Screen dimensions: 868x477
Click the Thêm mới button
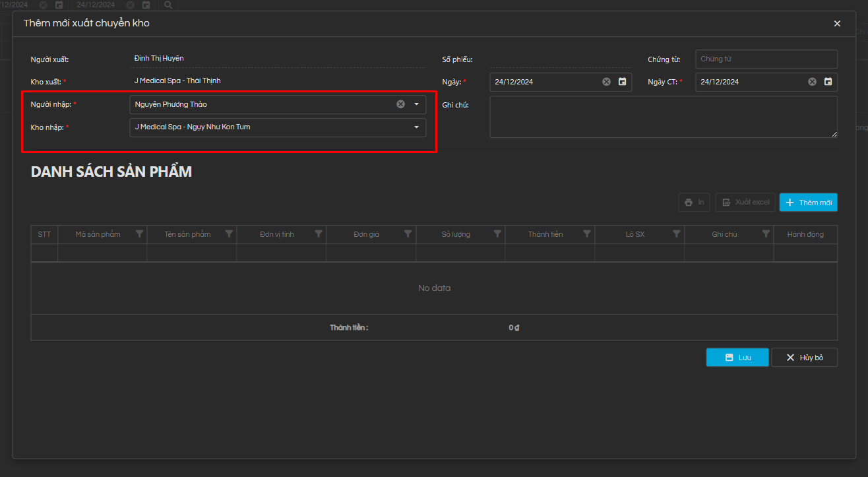click(x=808, y=203)
